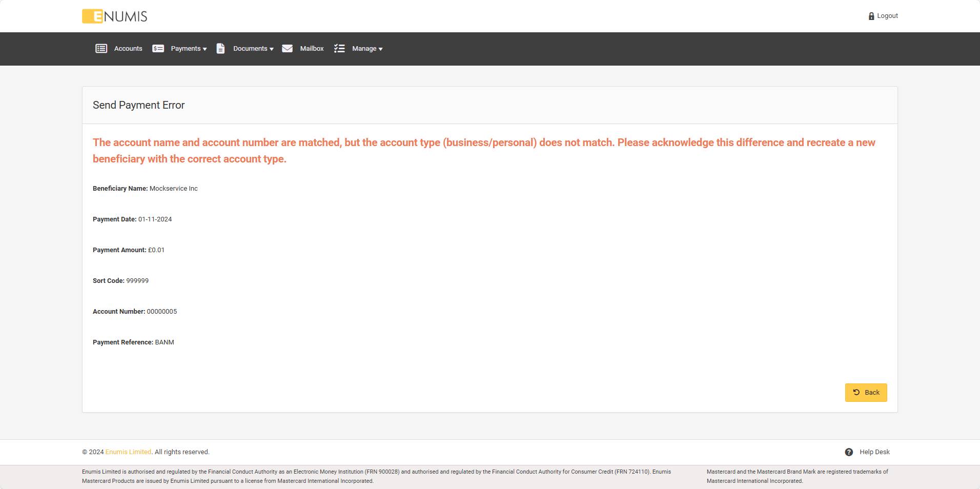The image size is (980, 489).
Task: Click the Send Payment Error heading
Action: pos(138,105)
